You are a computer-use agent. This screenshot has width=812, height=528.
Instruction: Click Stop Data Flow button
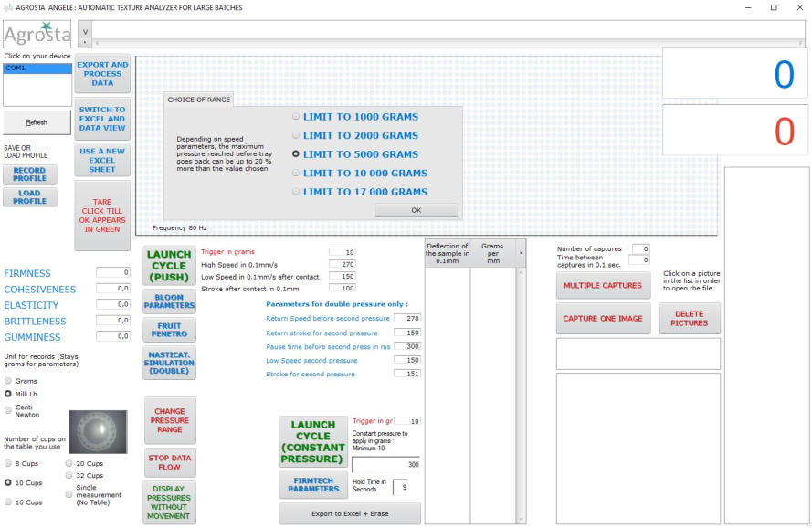point(170,463)
